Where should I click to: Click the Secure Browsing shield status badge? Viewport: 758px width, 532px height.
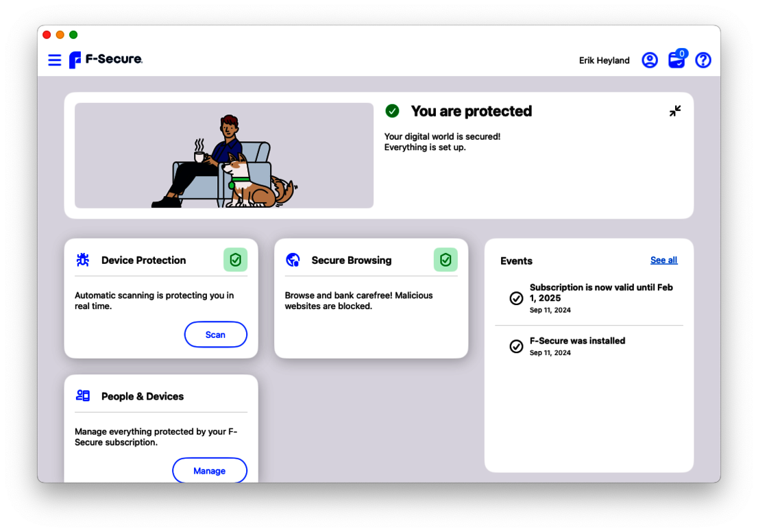445,260
